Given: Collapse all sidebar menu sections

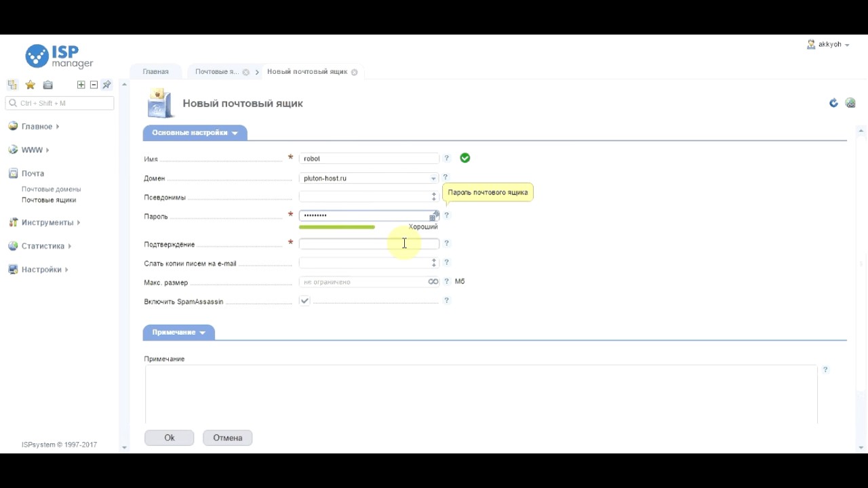Looking at the screenshot, I should tap(94, 85).
